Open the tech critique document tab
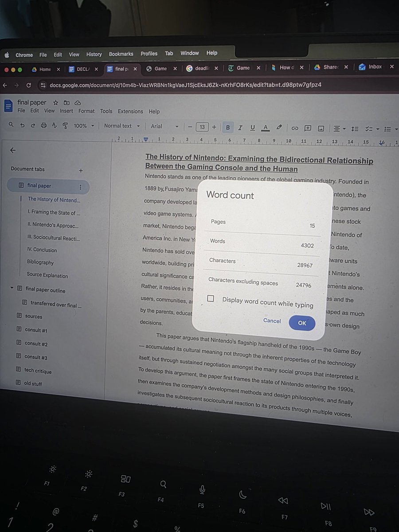This screenshot has height=532, width=399. pyautogui.click(x=38, y=371)
